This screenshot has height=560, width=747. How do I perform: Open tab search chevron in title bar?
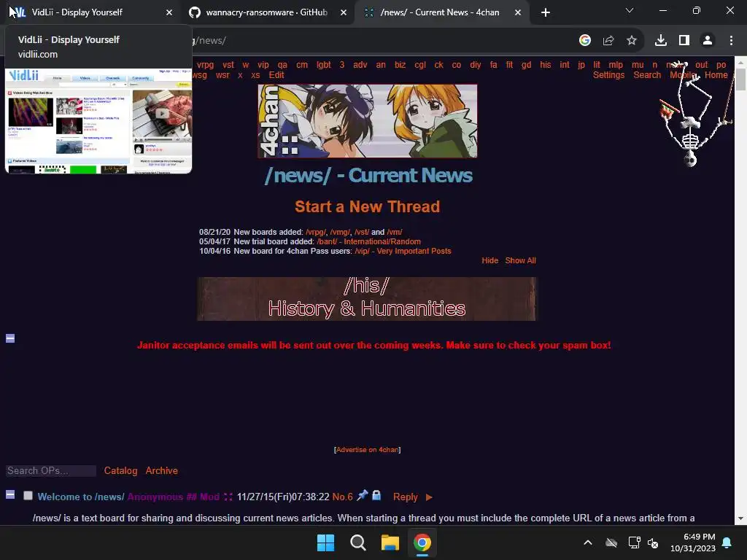click(x=630, y=10)
